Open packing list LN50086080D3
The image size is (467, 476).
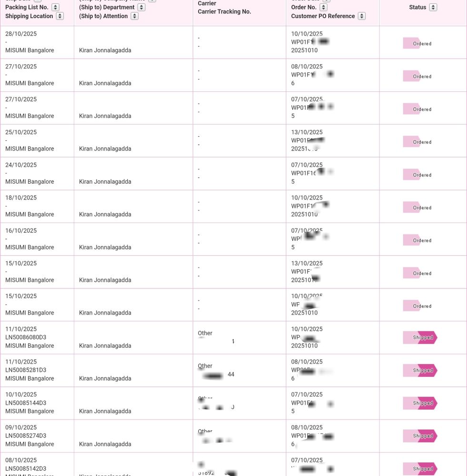(x=26, y=337)
